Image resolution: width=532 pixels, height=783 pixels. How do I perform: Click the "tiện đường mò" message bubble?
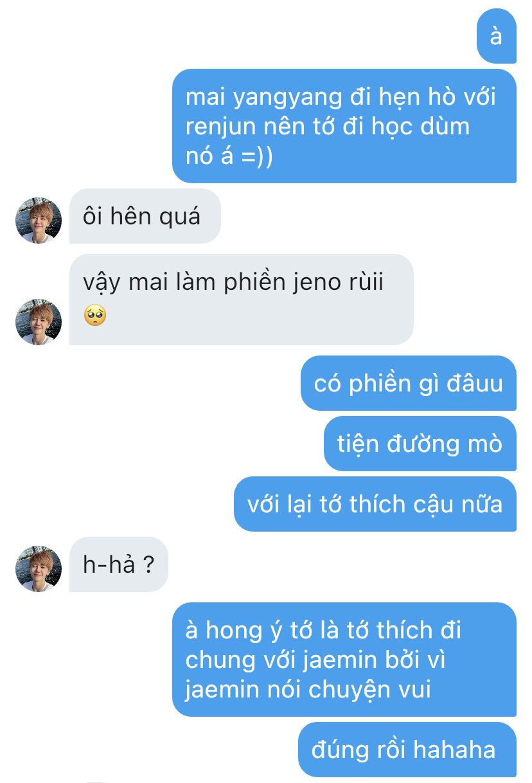(420, 444)
